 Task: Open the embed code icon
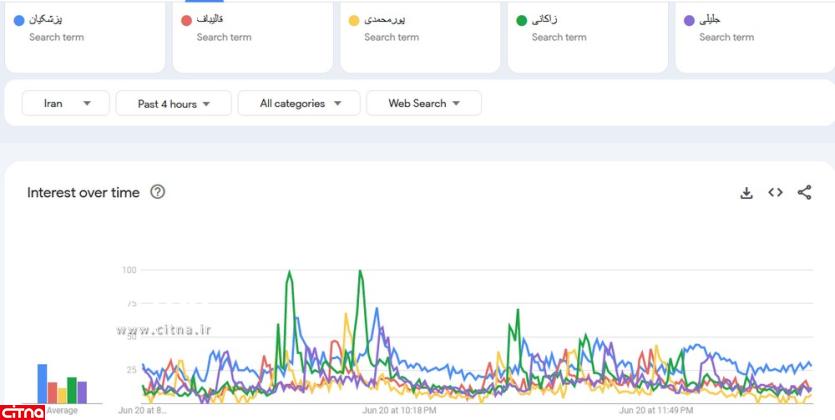point(775,193)
